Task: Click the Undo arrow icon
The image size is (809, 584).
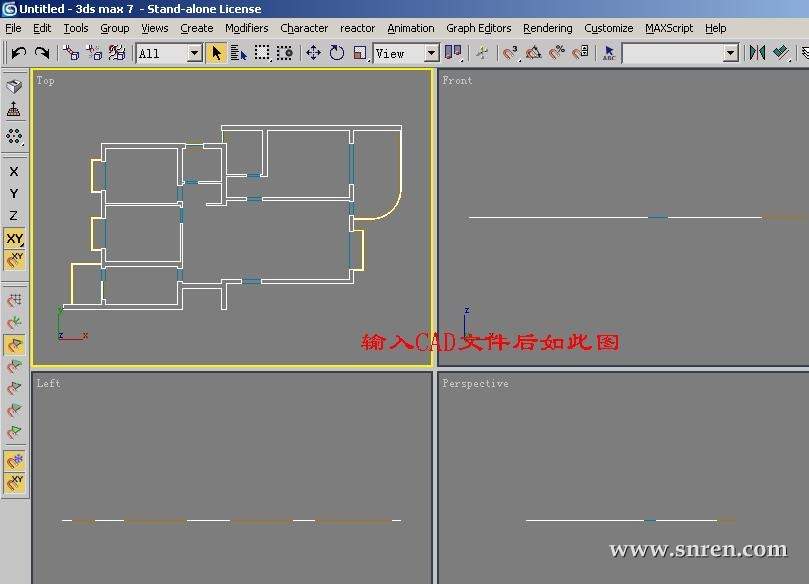Action: click(19, 53)
